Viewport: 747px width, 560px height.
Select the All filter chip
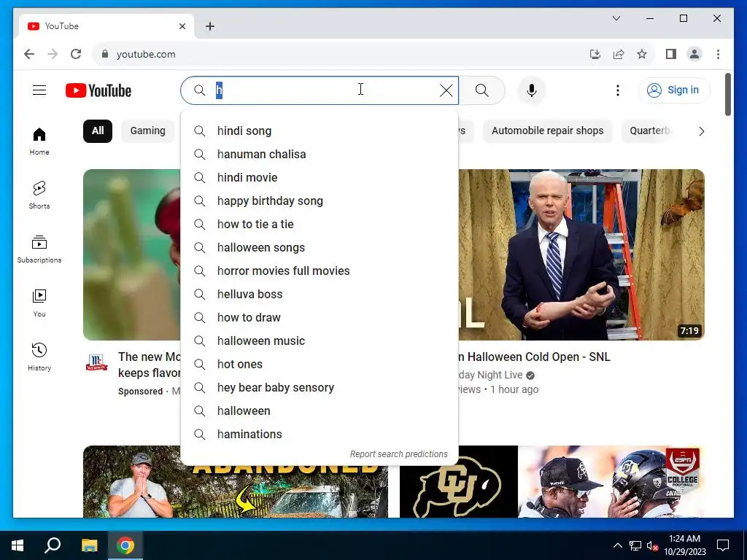click(98, 131)
